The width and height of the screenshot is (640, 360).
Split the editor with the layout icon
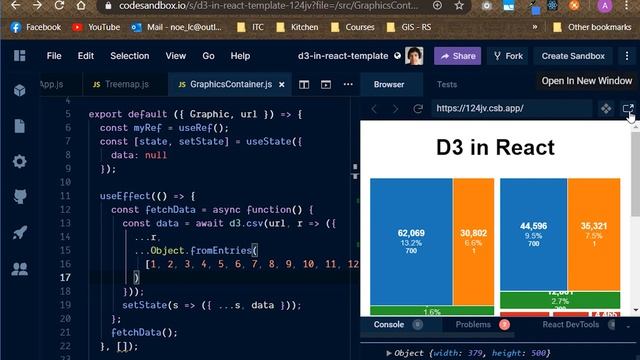(304, 84)
